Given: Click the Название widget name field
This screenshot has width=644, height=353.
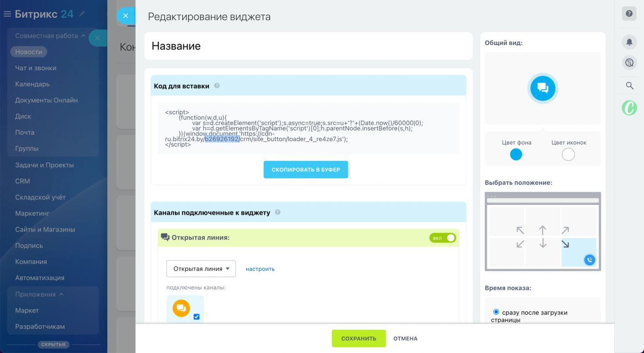Looking at the screenshot, I should pos(308,46).
